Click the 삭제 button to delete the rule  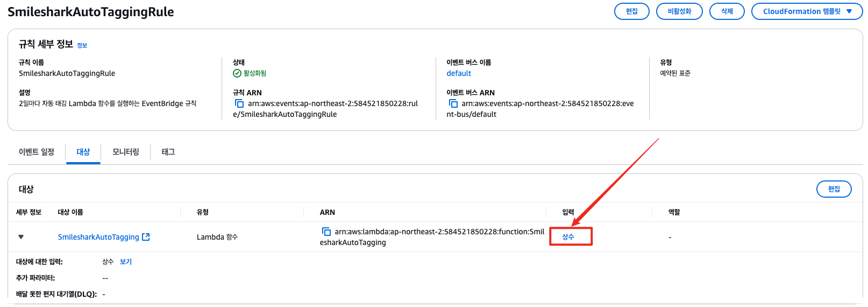(727, 11)
